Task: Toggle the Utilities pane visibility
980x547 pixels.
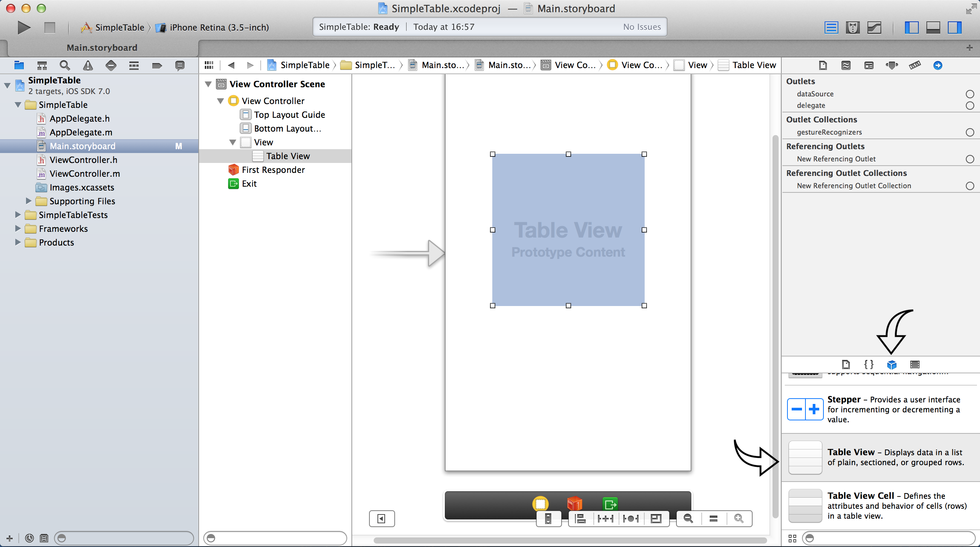Action: 954,28
